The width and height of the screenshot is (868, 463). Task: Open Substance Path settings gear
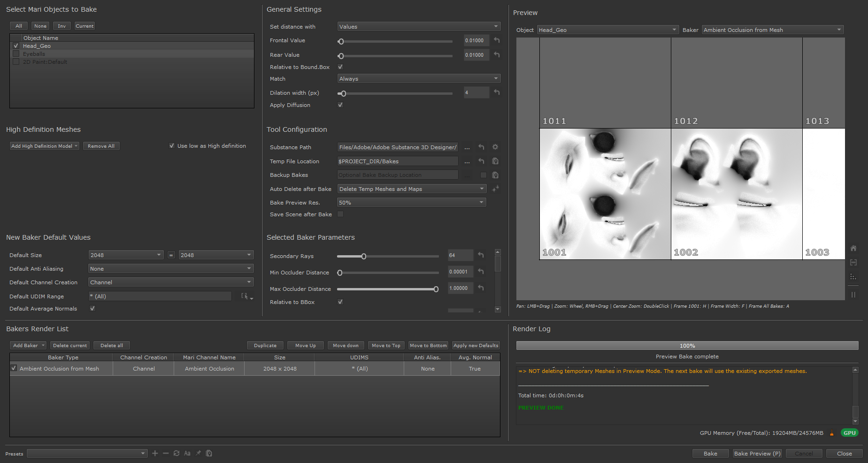(495, 147)
